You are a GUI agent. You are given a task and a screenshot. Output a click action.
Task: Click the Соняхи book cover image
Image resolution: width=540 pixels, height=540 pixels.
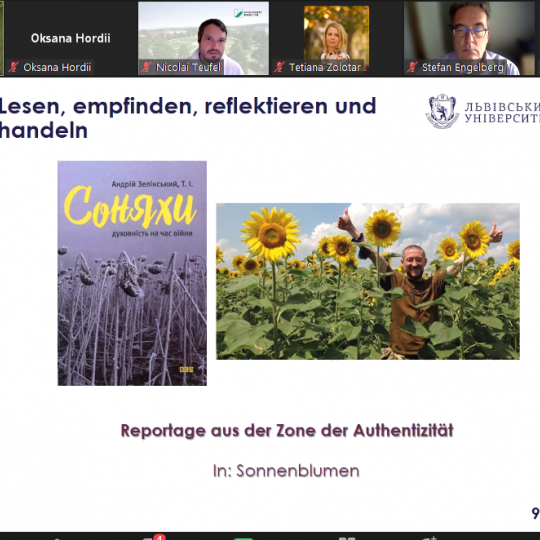(132, 273)
